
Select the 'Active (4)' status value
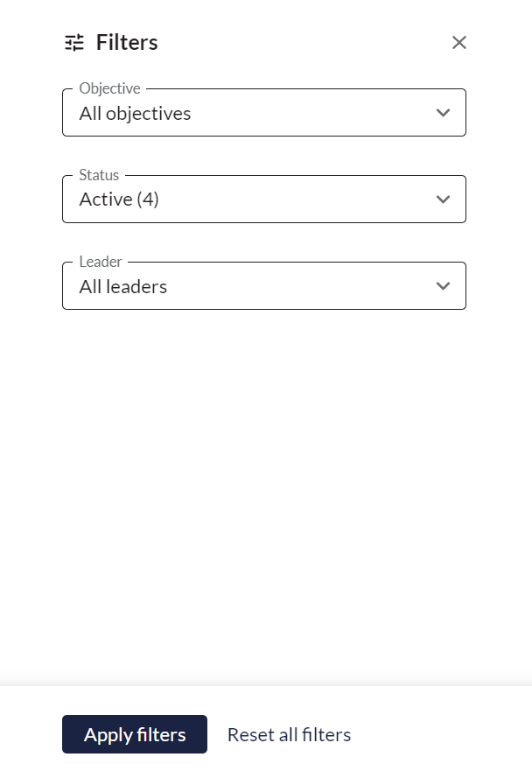coord(119,200)
